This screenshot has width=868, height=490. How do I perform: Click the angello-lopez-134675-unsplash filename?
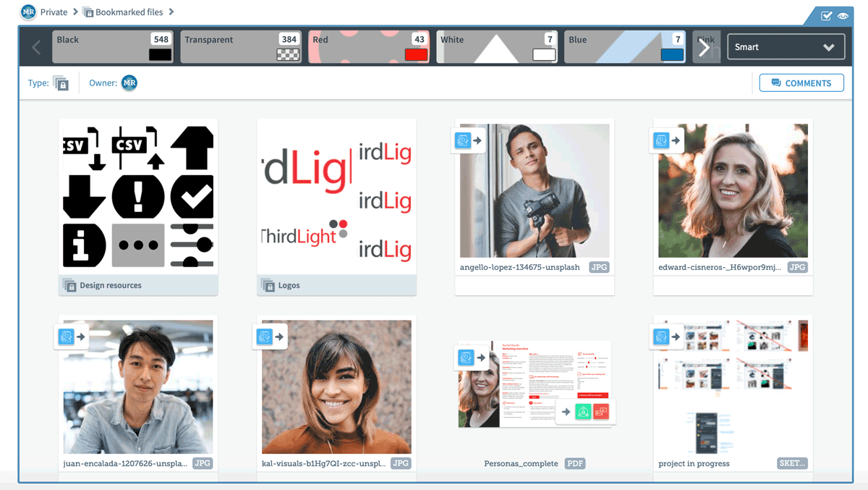(520, 267)
